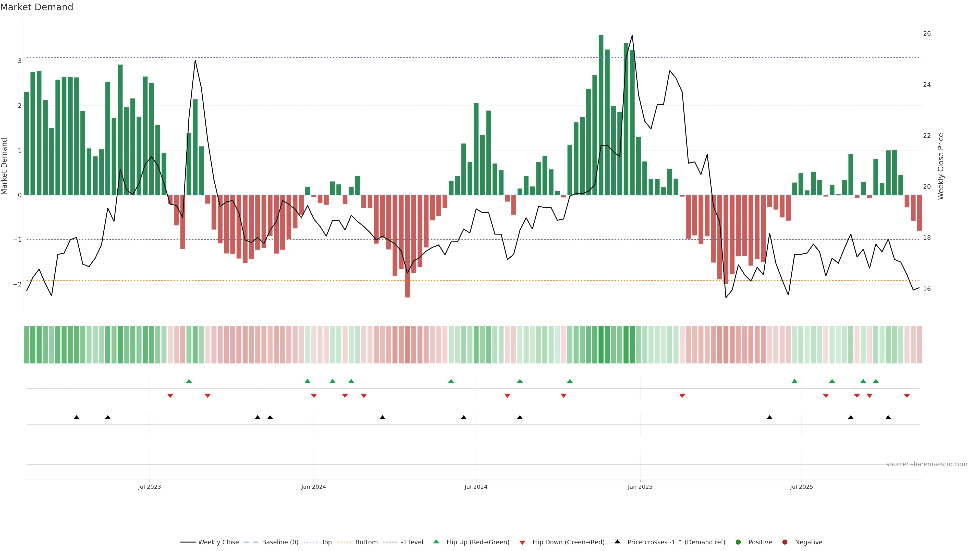This screenshot has width=980, height=551.
Task: Click the green Positive legend dot
Action: (x=738, y=542)
